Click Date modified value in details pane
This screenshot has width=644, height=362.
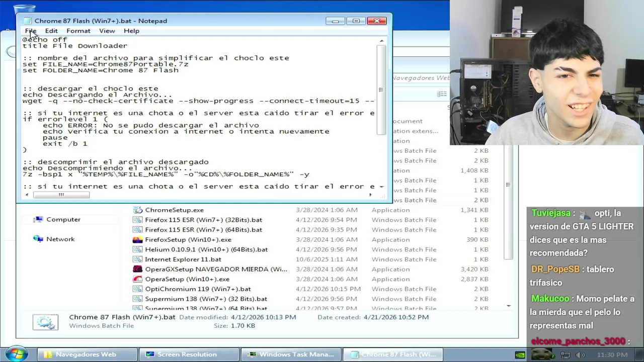[263, 317]
